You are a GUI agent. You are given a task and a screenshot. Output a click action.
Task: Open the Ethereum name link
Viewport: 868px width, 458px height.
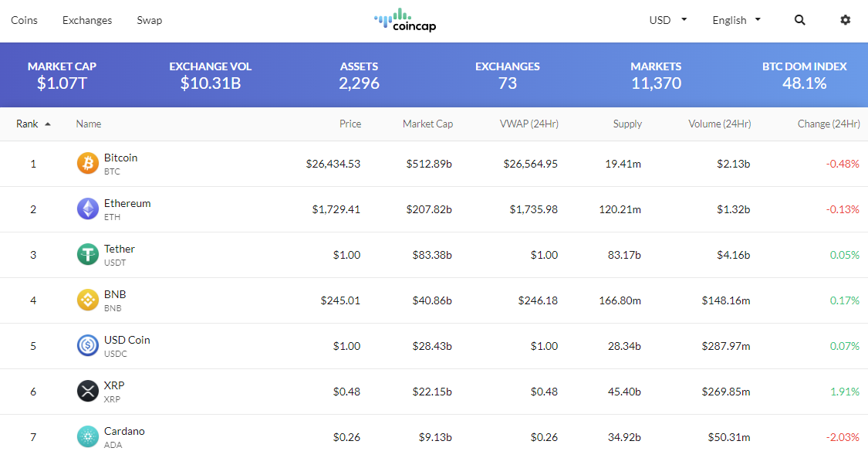click(127, 202)
